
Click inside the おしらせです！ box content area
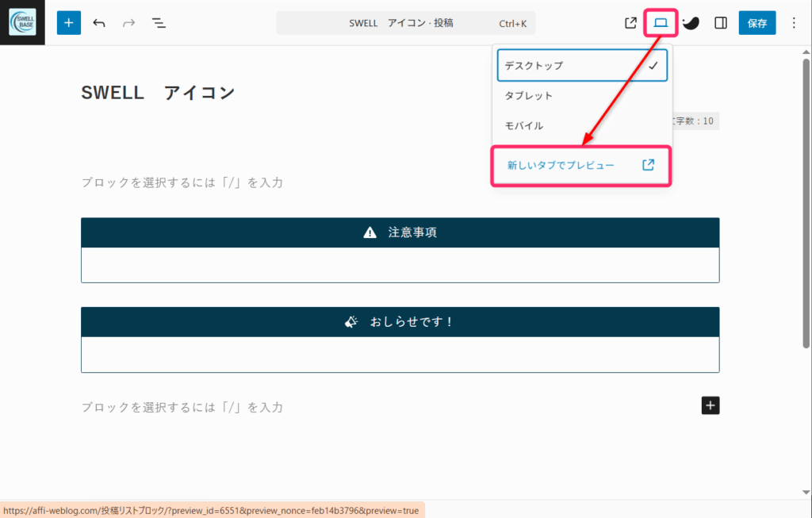click(x=400, y=355)
